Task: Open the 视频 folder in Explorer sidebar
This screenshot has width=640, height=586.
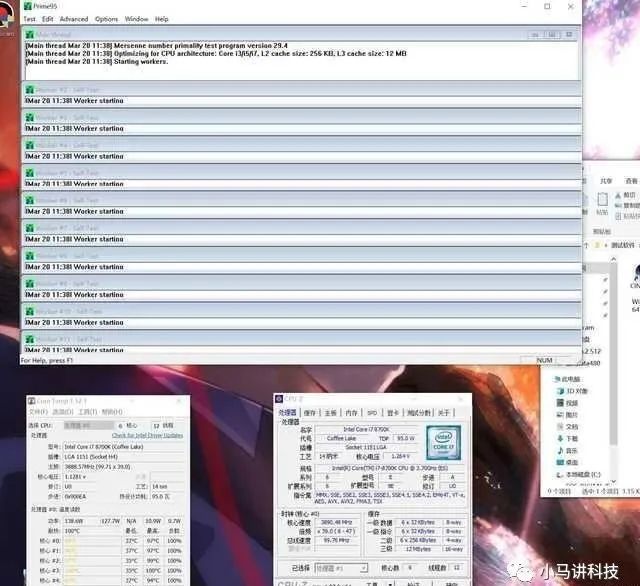Action: tap(568, 403)
